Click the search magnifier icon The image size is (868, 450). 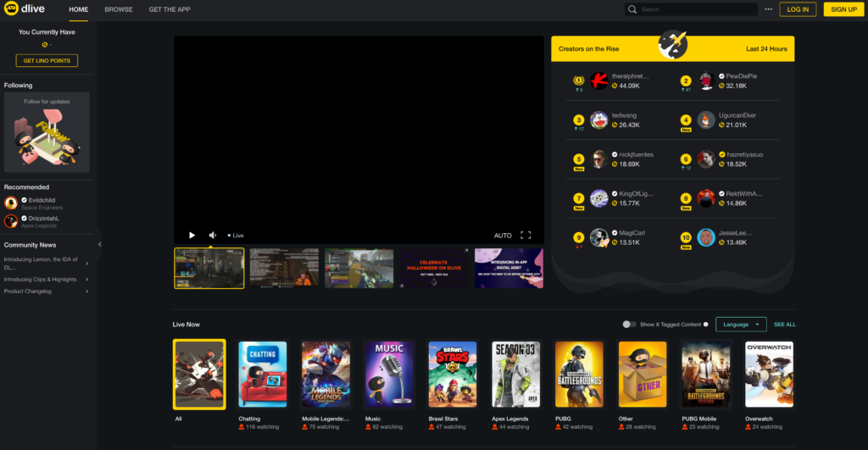632,9
